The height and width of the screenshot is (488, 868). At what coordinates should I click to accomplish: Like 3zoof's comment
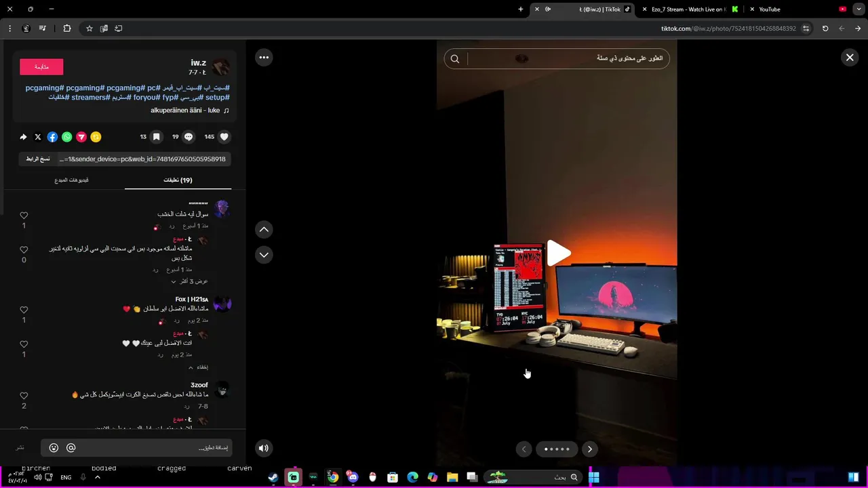pyautogui.click(x=24, y=396)
